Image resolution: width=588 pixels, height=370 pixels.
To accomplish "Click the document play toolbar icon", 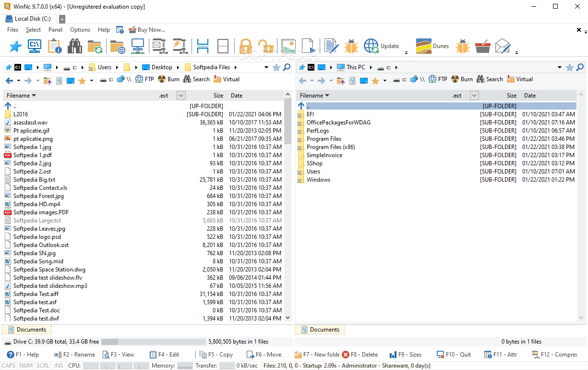I will 309,46.
